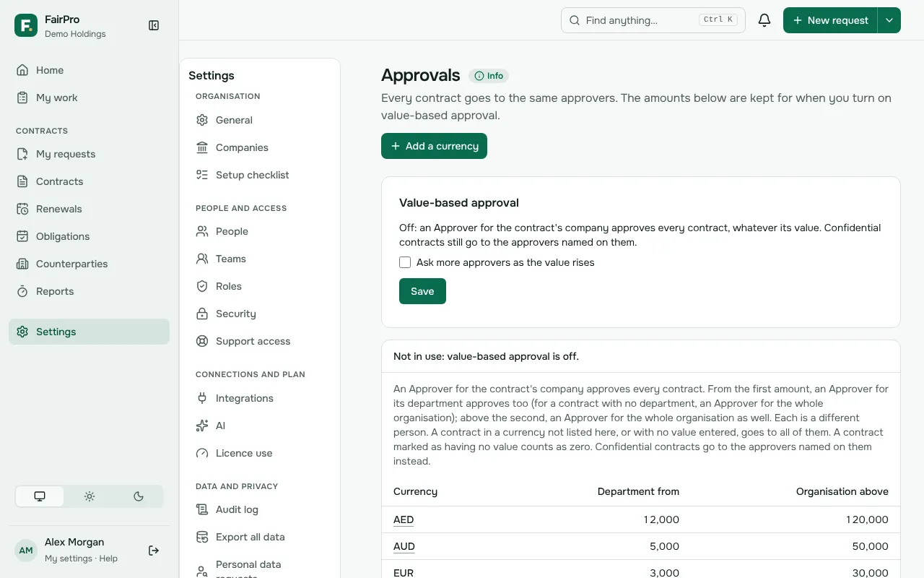Screen dimensions: 924x578
Task: Open AI settings
Action: point(260,426)
